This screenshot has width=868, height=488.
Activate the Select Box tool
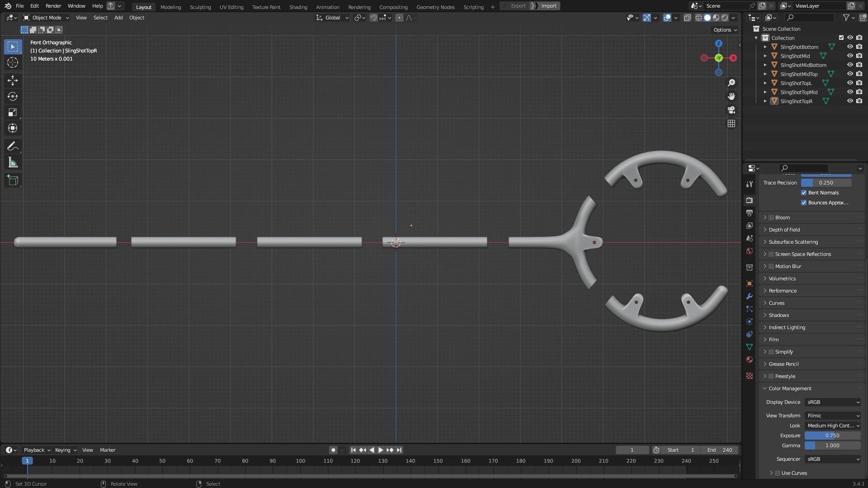tap(13, 47)
